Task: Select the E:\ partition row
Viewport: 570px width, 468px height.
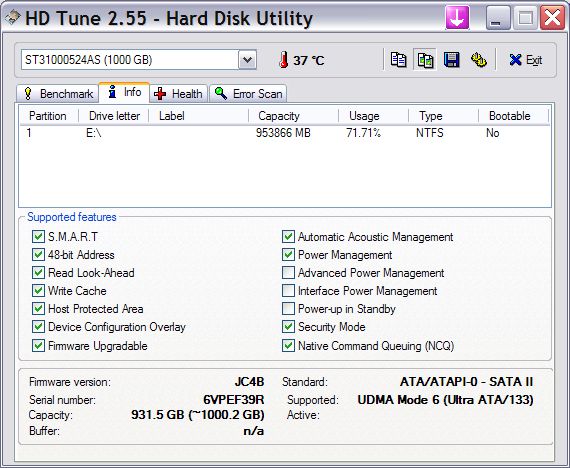Action: pyautogui.click(x=285, y=133)
